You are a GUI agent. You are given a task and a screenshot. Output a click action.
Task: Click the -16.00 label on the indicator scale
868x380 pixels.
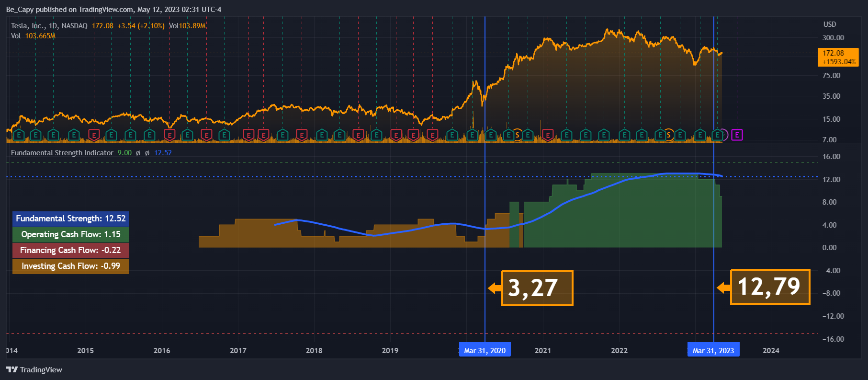coord(833,339)
